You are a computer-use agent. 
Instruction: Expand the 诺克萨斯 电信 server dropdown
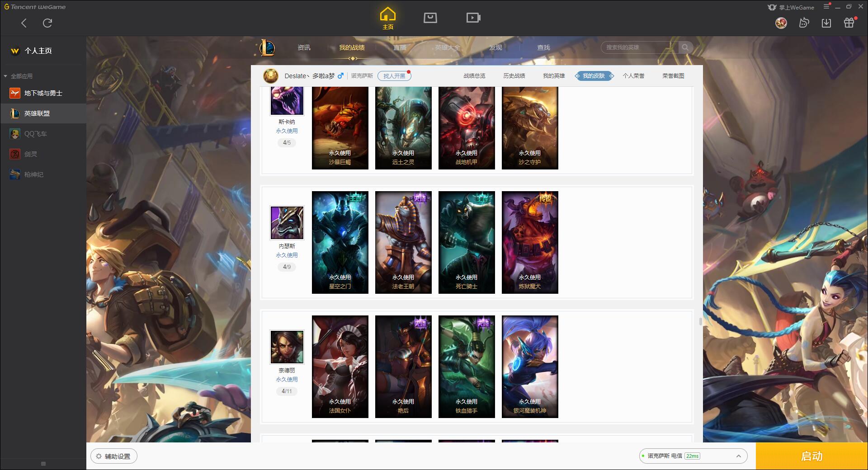click(693, 456)
